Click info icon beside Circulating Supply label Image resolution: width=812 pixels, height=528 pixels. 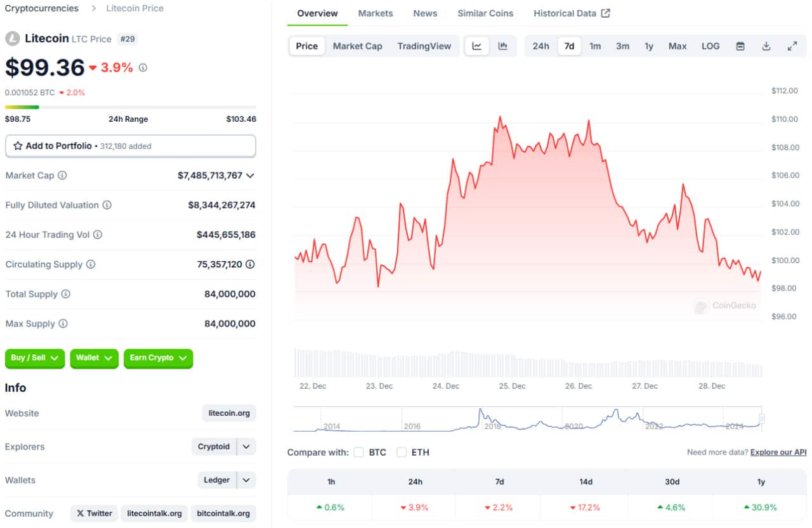[x=91, y=264]
